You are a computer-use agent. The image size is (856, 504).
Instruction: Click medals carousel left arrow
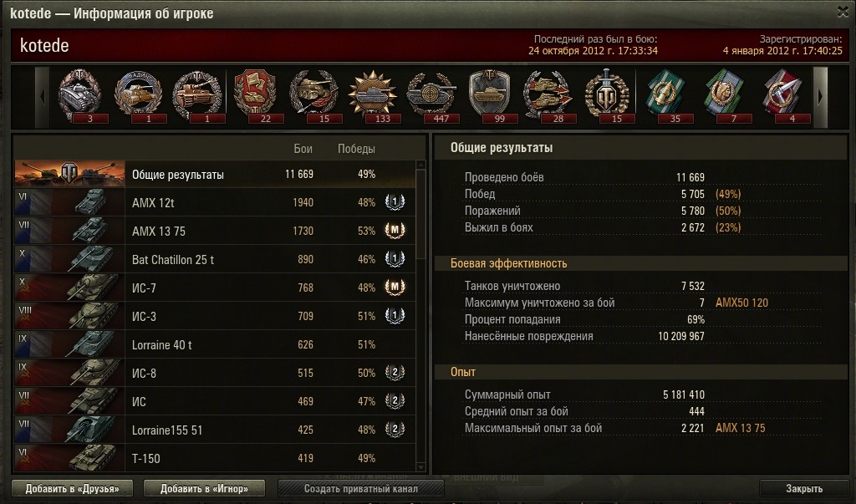(42, 97)
